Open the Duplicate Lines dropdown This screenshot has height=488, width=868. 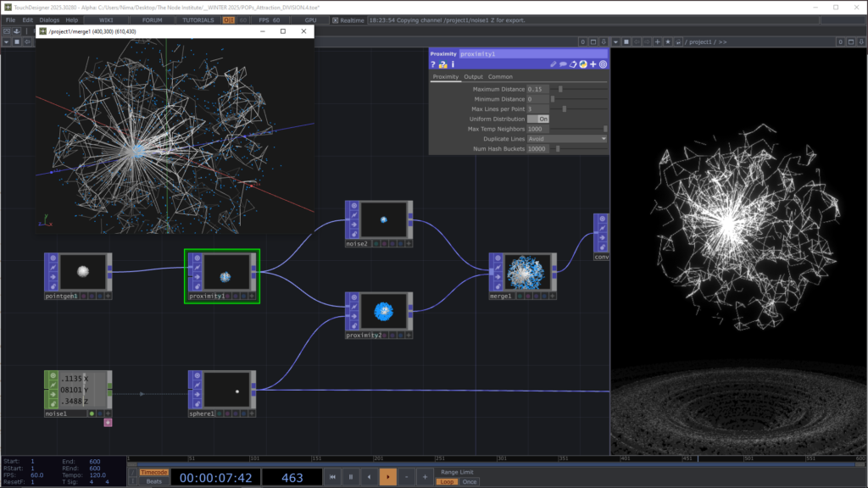tap(566, 138)
